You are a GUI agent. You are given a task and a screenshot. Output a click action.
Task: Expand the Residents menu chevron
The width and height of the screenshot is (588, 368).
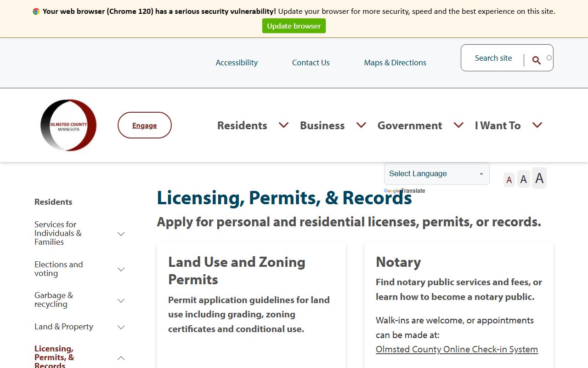coord(283,125)
